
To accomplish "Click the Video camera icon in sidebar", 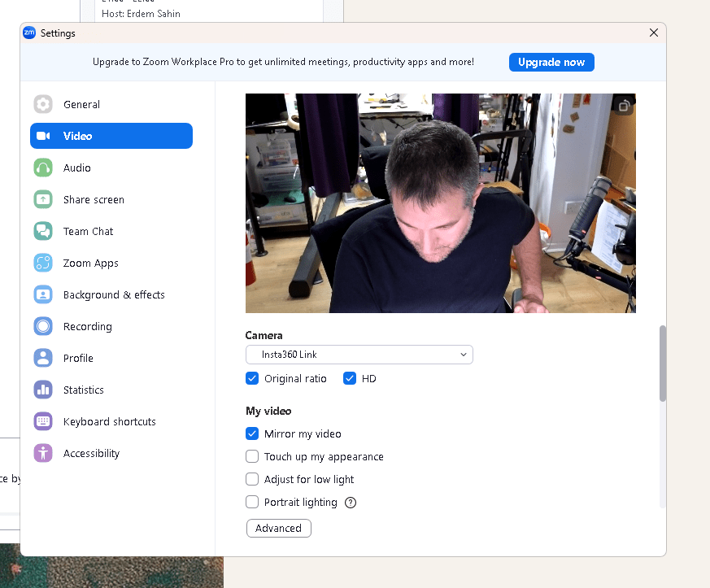I will click(43, 136).
